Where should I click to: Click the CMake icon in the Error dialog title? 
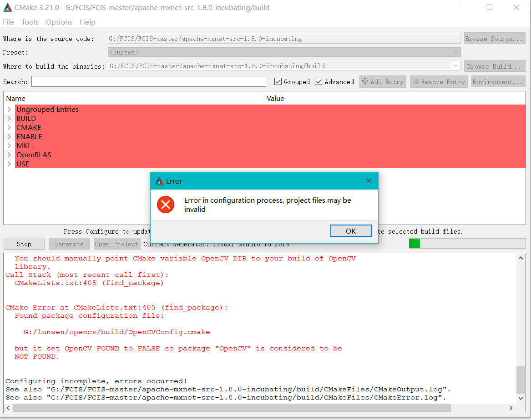[x=159, y=181]
